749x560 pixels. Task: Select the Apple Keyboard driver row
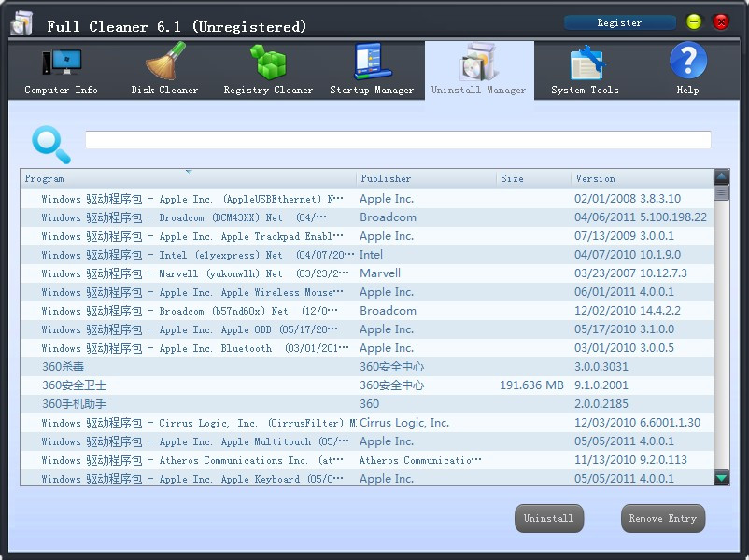tap(367, 478)
